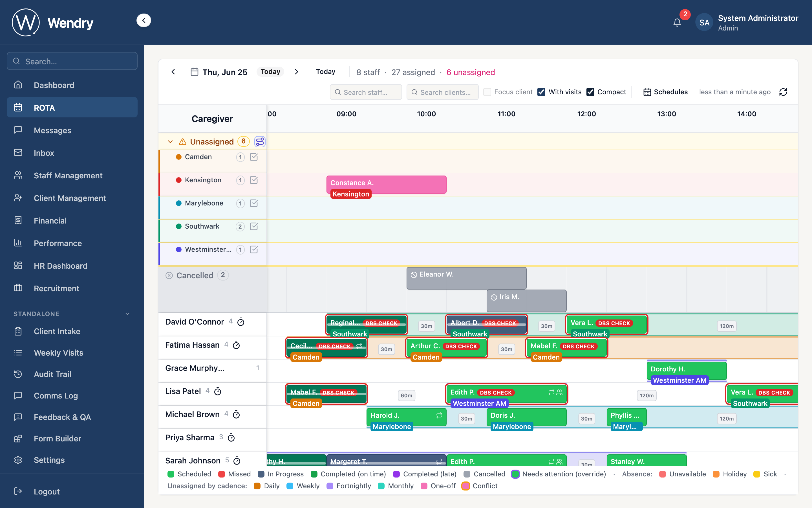
Task: Click the 6 unassigned link
Action: (x=470, y=72)
